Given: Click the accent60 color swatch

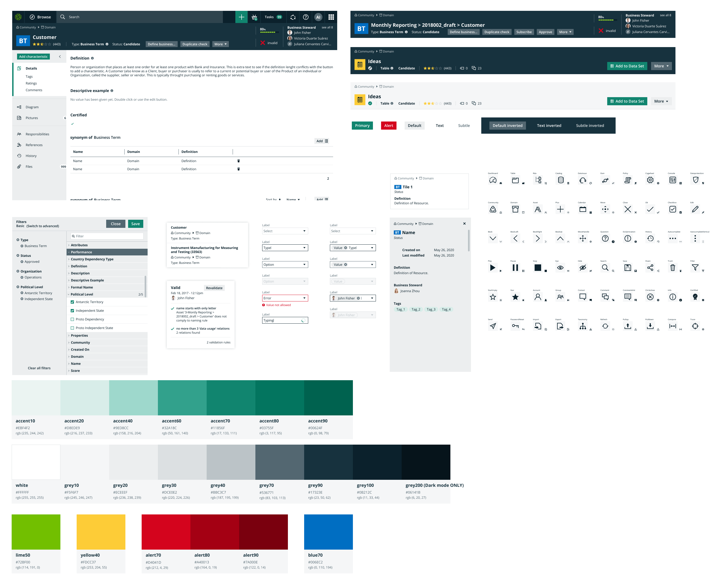Looking at the screenshot, I should click(x=182, y=398).
